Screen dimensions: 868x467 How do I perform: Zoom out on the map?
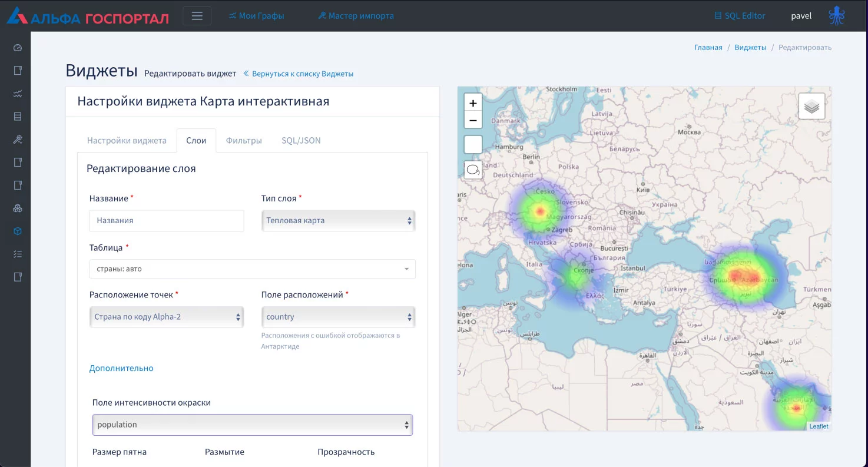473,120
